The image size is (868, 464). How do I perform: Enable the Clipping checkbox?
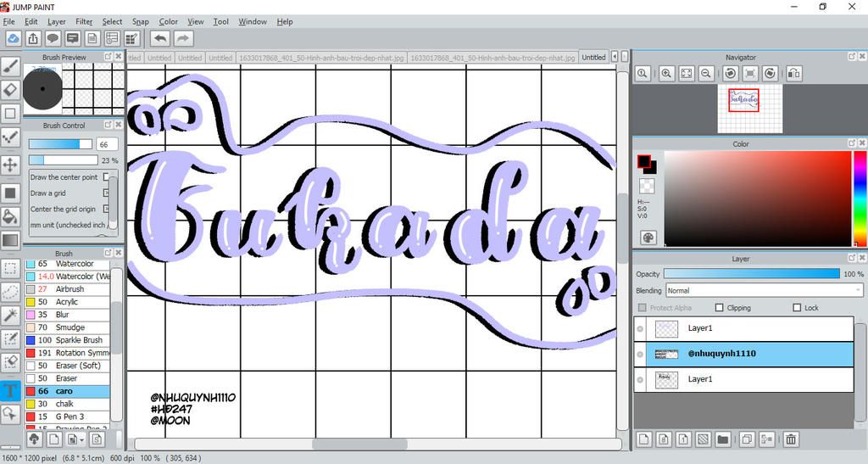(x=719, y=307)
